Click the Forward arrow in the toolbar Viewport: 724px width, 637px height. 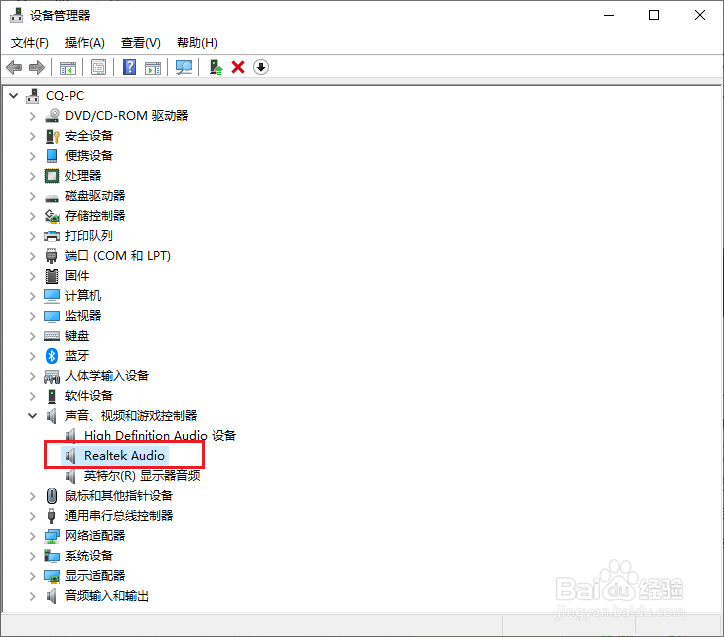[37, 67]
